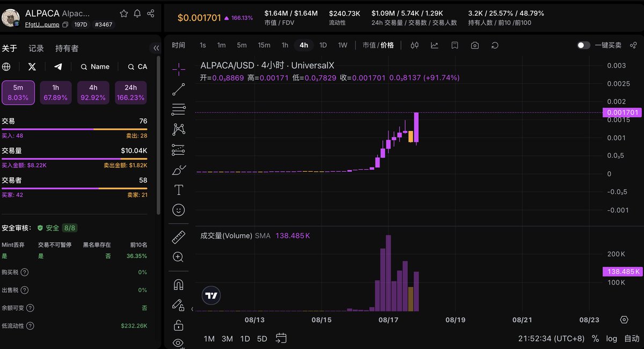Search token by Name
This screenshot has width=644, height=349.
pos(95,67)
